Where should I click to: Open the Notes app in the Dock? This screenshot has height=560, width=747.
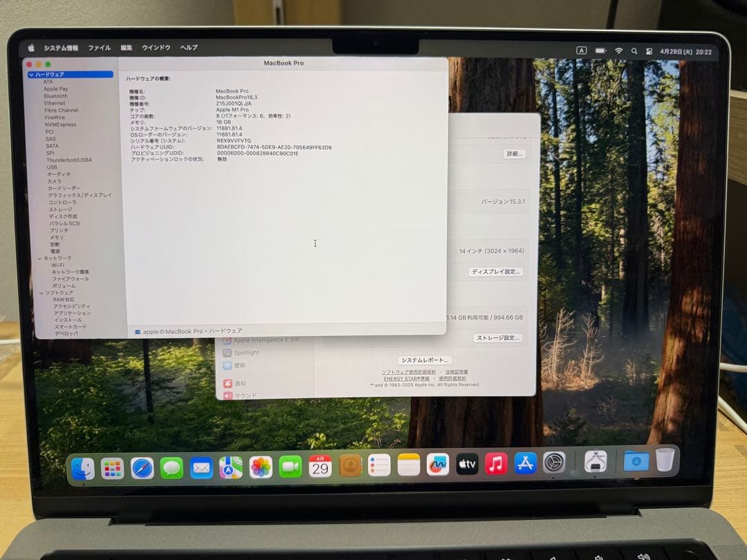pyautogui.click(x=409, y=465)
